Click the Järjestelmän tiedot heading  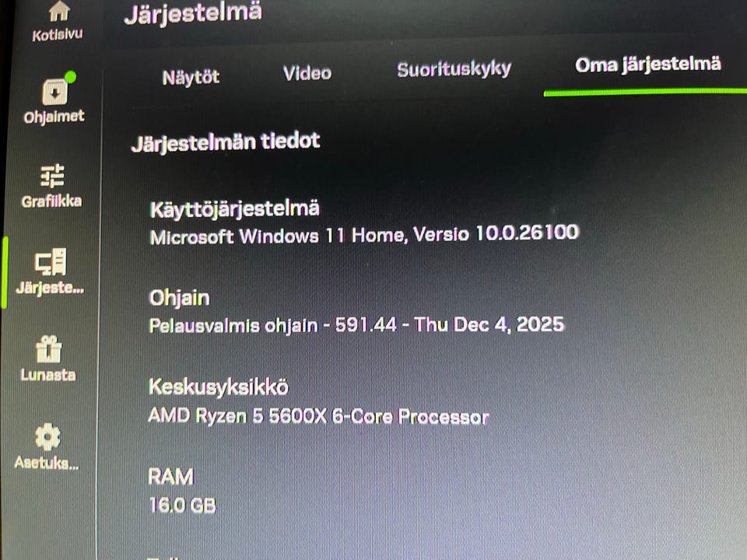[x=226, y=142]
